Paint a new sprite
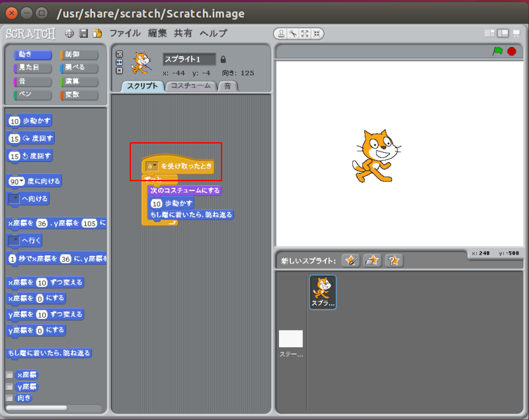529x420 pixels. 350,261
